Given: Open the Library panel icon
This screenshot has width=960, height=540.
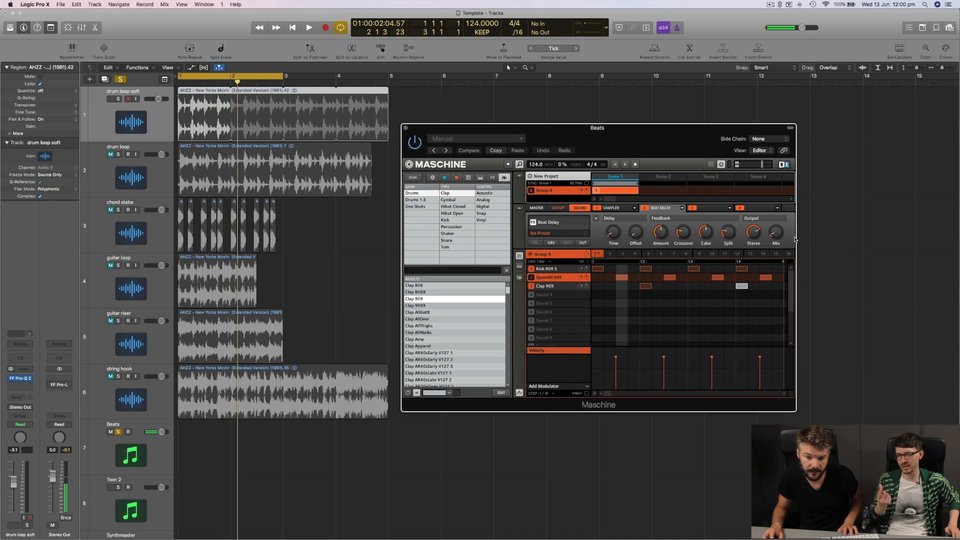Looking at the screenshot, I should pos(10,28).
